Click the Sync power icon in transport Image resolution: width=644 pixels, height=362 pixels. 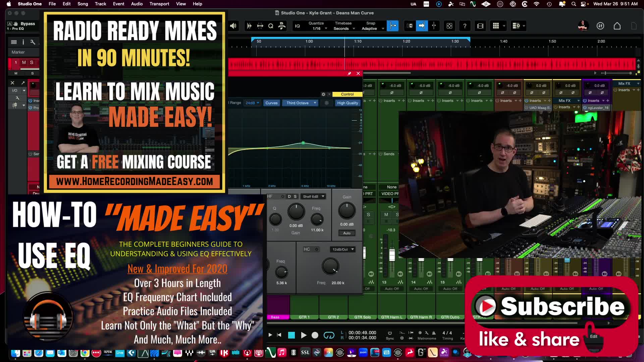390,333
